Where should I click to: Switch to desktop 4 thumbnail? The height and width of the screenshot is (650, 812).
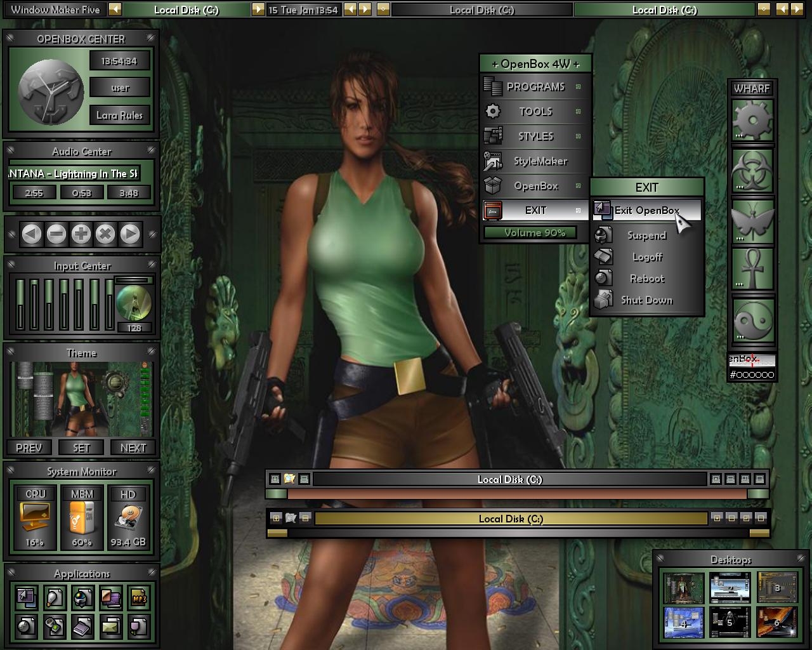(x=684, y=622)
